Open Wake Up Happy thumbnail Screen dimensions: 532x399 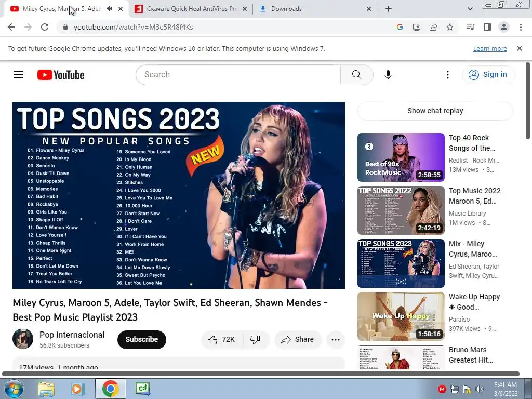pyautogui.click(x=401, y=316)
